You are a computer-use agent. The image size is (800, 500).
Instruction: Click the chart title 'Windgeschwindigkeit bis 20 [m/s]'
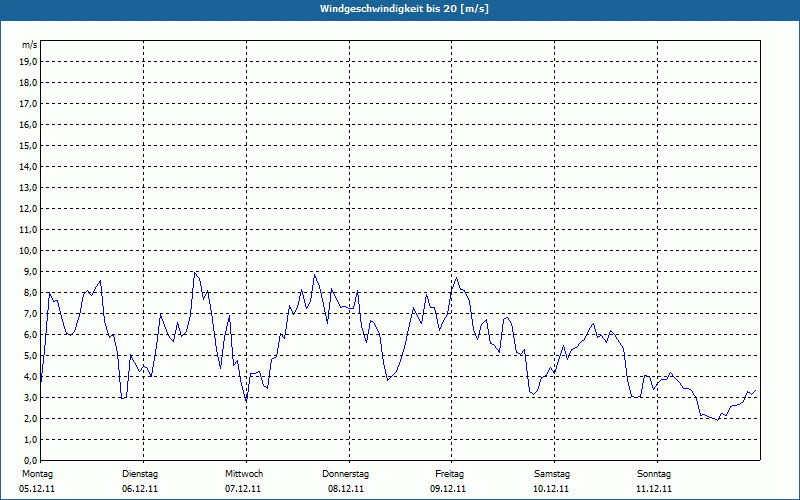[404, 9]
